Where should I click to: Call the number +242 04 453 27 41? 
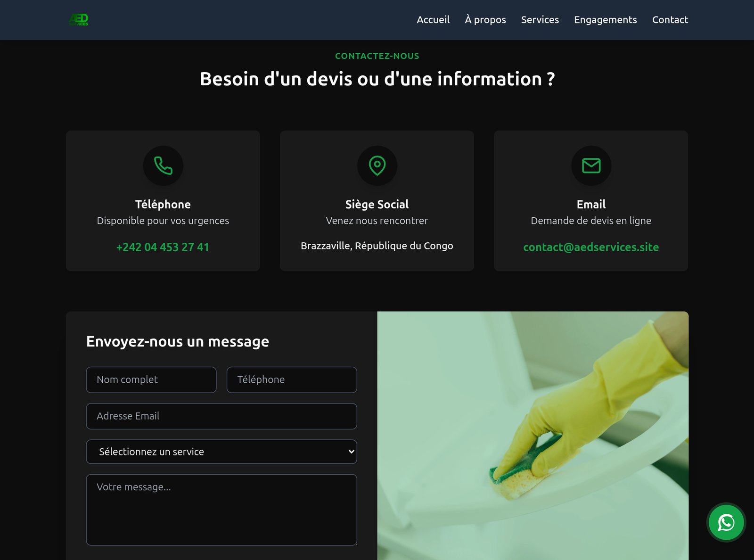pos(163,247)
